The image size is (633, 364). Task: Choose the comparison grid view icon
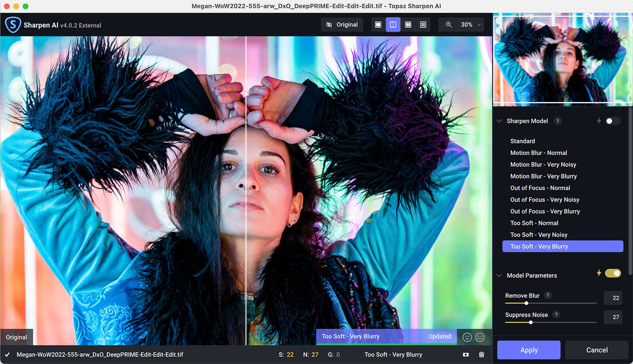coord(423,25)
